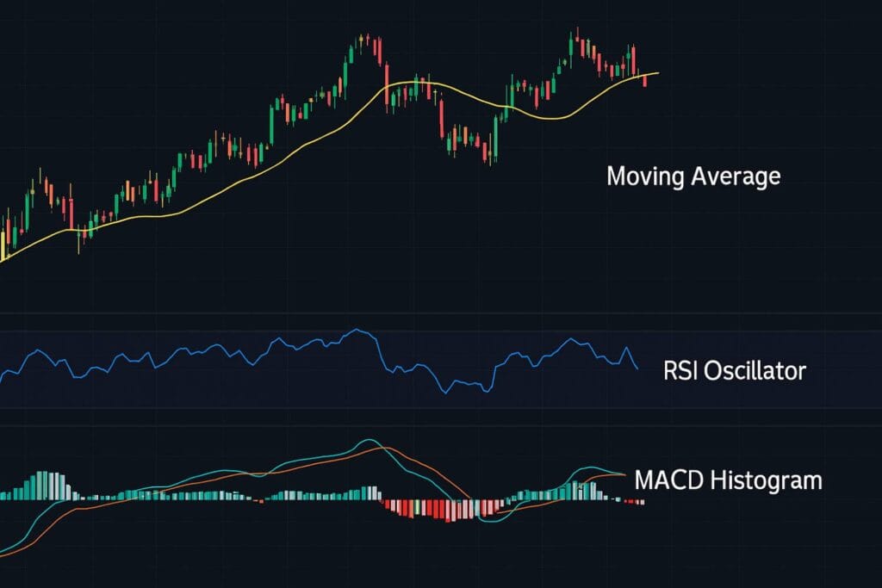Click the word Average in the top label

(x=737, y=176)
